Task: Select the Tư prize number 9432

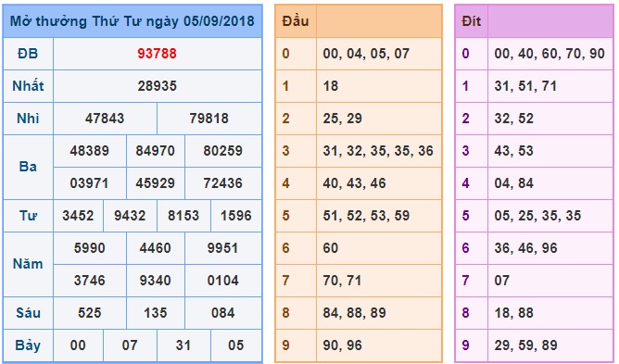Action: pyautogui.click(x=130, y=216)
